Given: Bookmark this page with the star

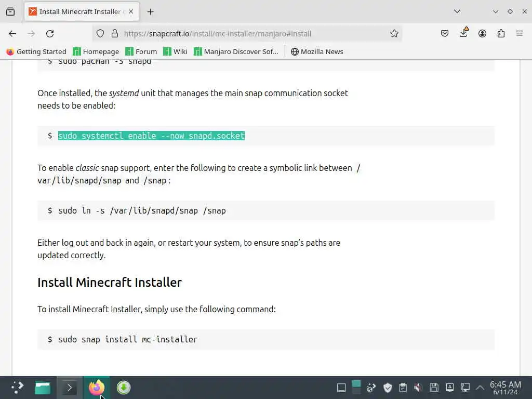Looking at the screenshot, I should tap(394, 34).
